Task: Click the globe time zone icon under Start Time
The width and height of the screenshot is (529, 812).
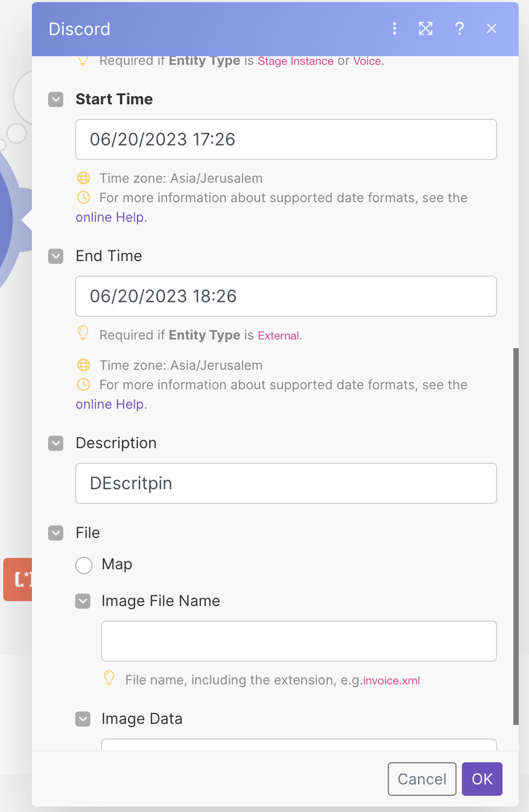Action: point(83,178)
